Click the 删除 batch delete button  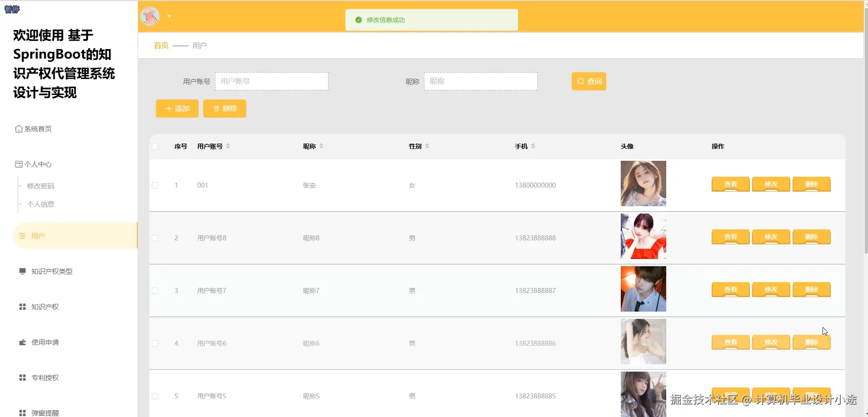[224, 109]
